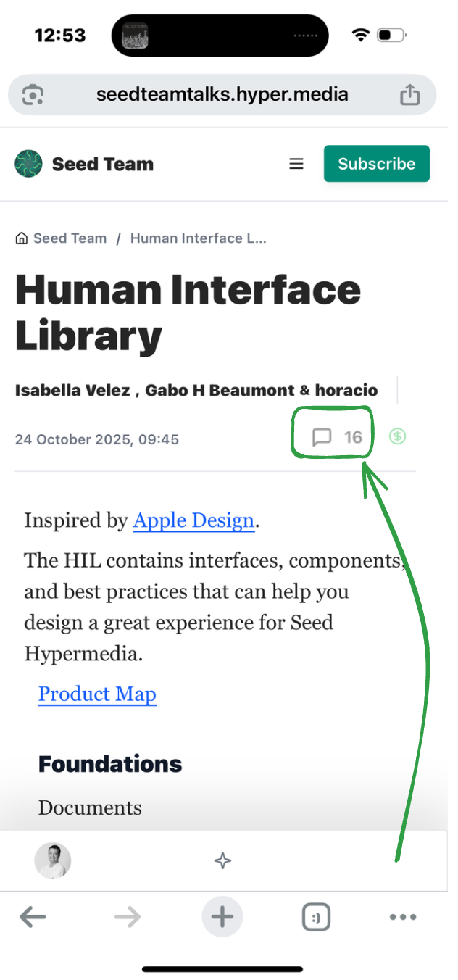Open a new tab with plus button
458x980 pixels.
tap(222, 918)
